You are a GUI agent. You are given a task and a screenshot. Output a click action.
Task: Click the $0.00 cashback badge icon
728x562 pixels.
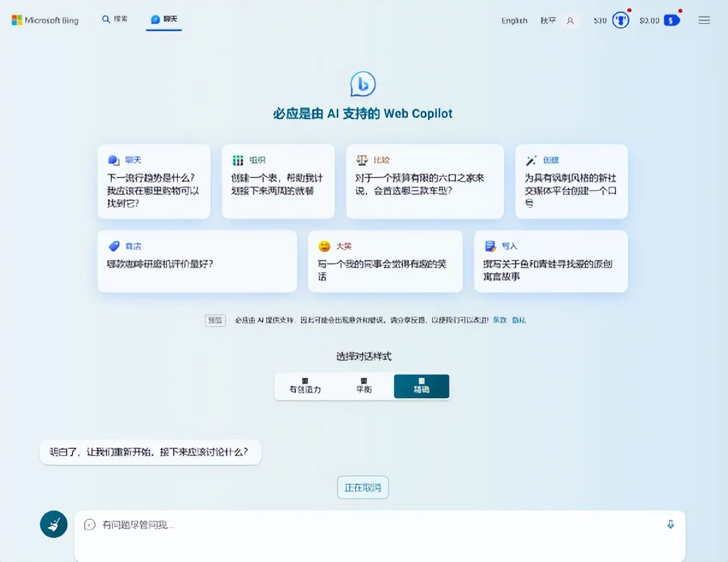pyautogui.click(x=671, y=20)
